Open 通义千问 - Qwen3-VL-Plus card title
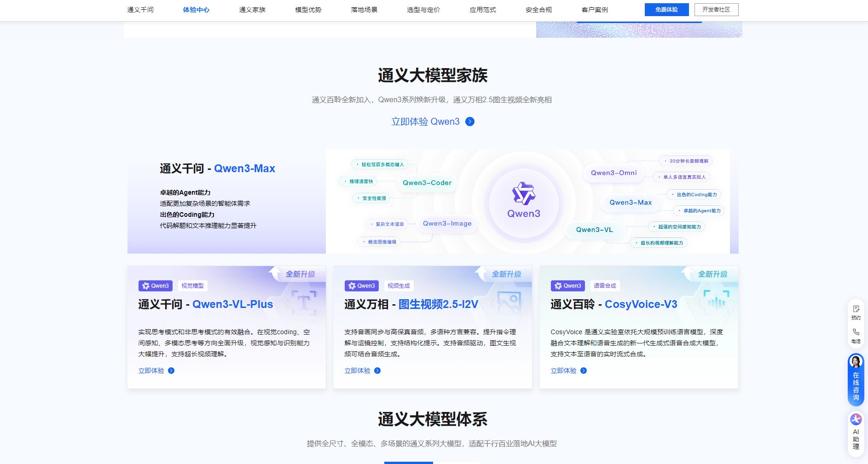 (206, 304)
